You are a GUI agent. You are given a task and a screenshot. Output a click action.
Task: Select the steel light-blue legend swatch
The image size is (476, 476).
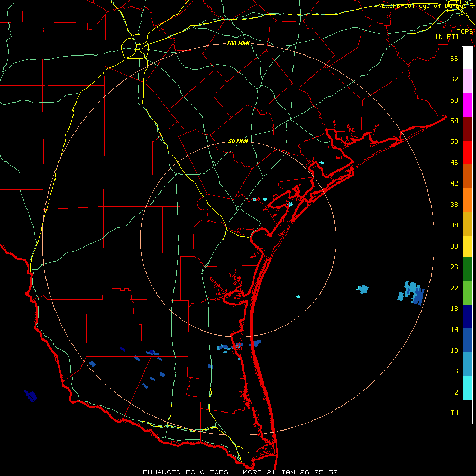click(x=467, y=364)
